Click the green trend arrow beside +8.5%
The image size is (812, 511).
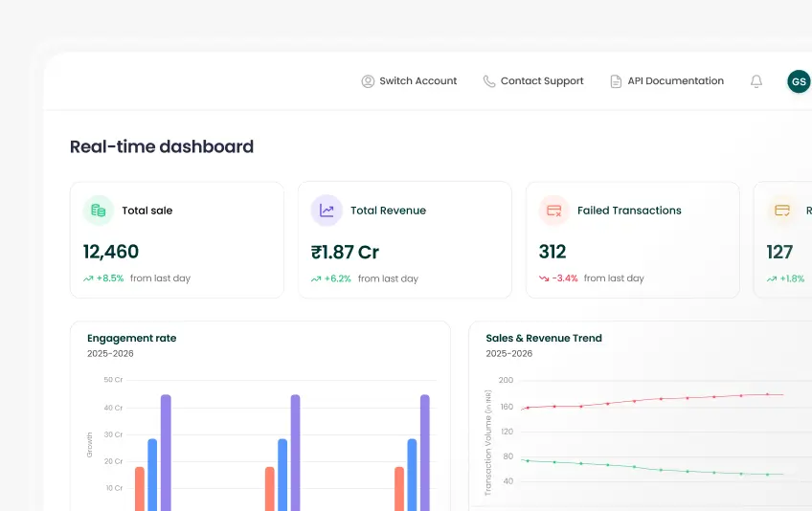88,278
